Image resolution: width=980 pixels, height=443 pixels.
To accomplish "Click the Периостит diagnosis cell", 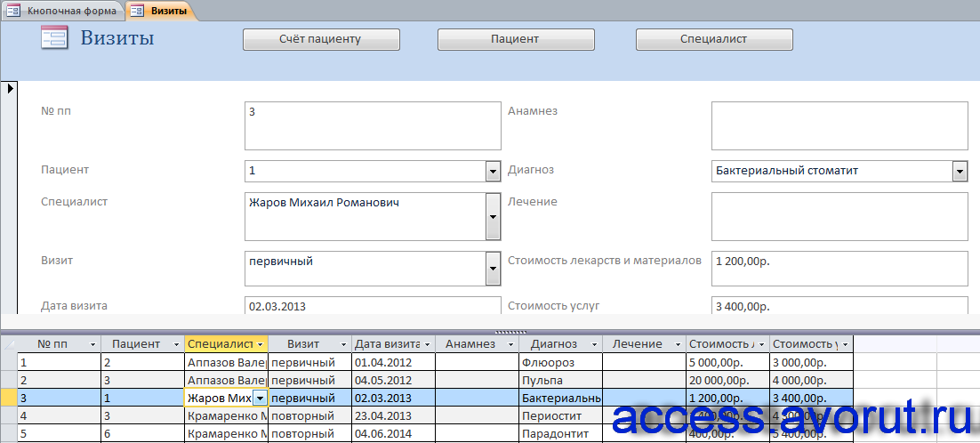I will 560,415.
